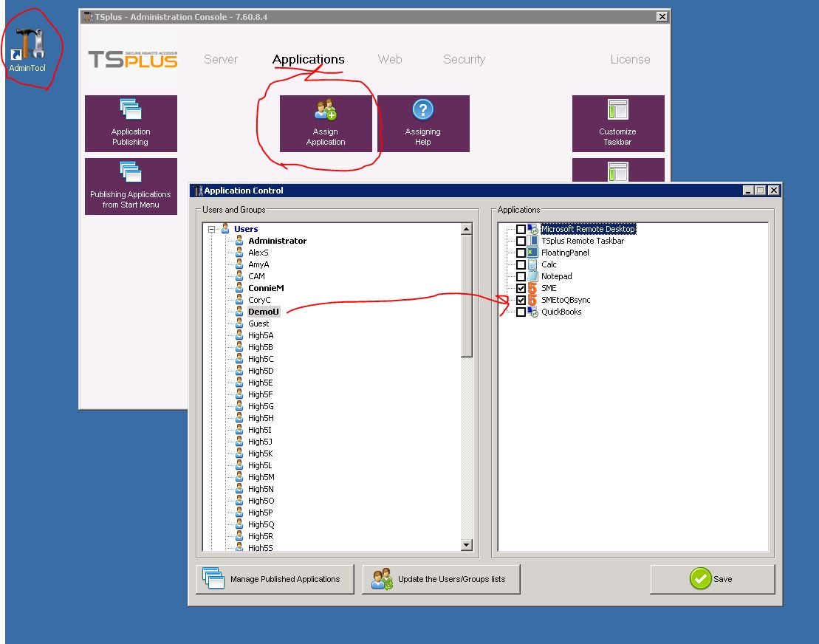819x644 pixels.
Task: Click the user icon beside AlexS
Action: pos(239,253)
